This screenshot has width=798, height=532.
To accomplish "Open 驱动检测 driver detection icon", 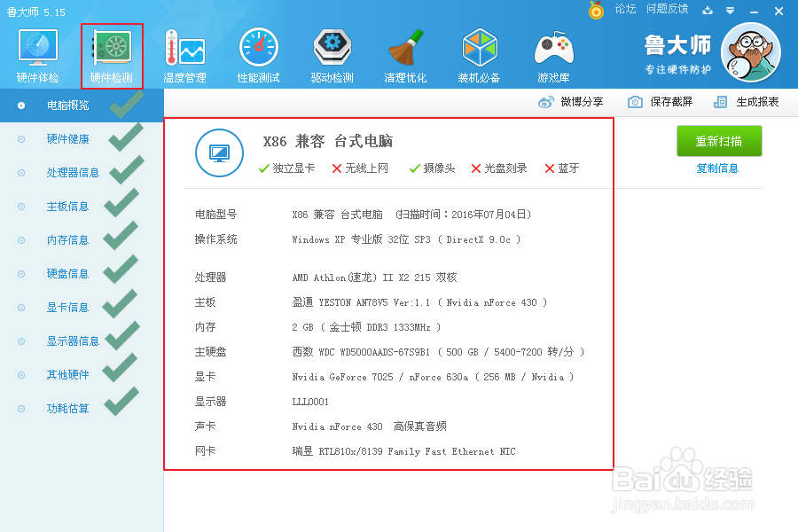I will tap(332, 56).
